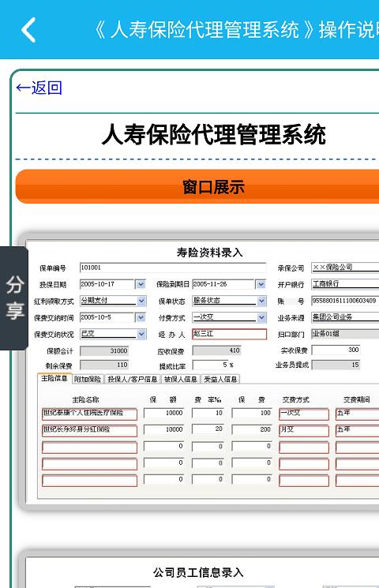Screen dimensions: 379x588
Task: Click the 公司员工信息录入 window title
Action: [x=198, y=573]
